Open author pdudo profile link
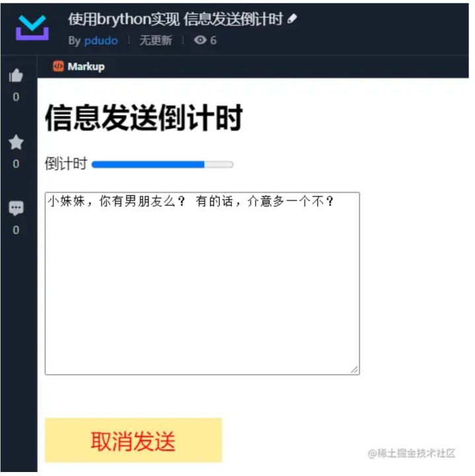 pyautogui.click(x=102, y=41)
